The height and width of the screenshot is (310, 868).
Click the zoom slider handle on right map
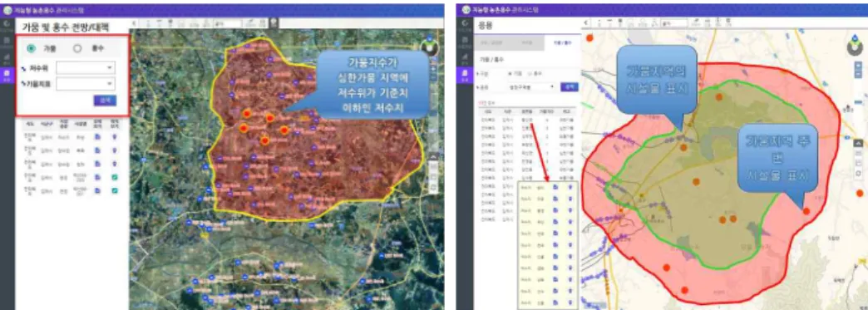858,102
